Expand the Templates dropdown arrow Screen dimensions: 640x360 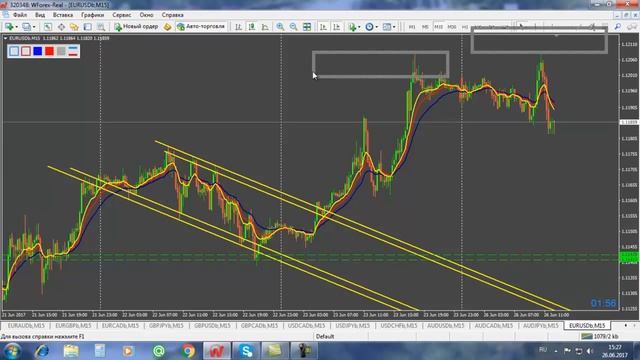tap(394, 27)
